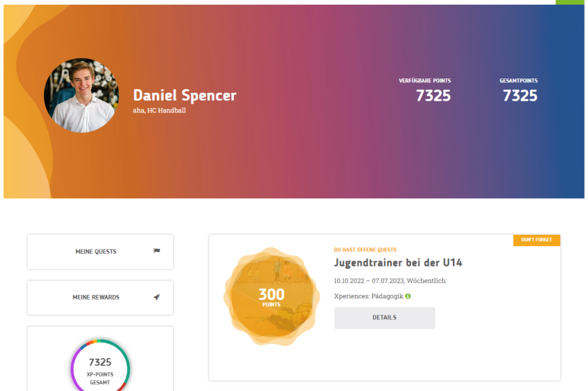
Task: Click Daniel Spencer's profile photo
Action: pos(81,95)
